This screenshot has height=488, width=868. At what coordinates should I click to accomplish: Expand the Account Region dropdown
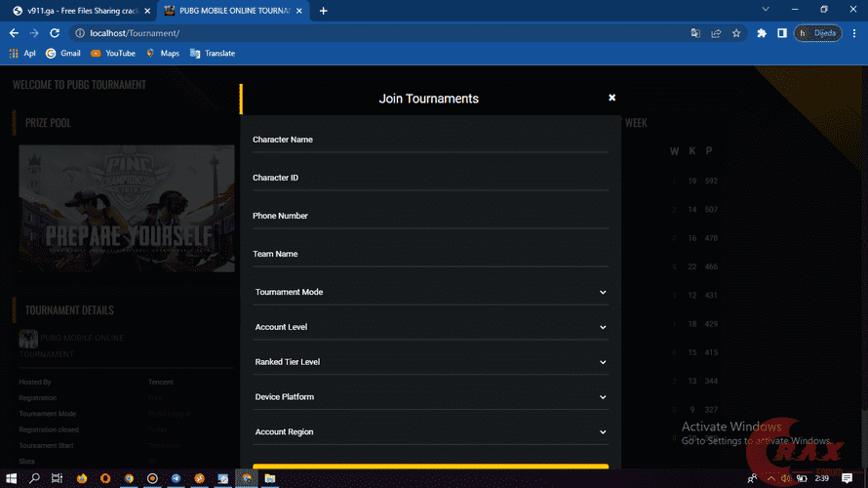coord(430,431)
